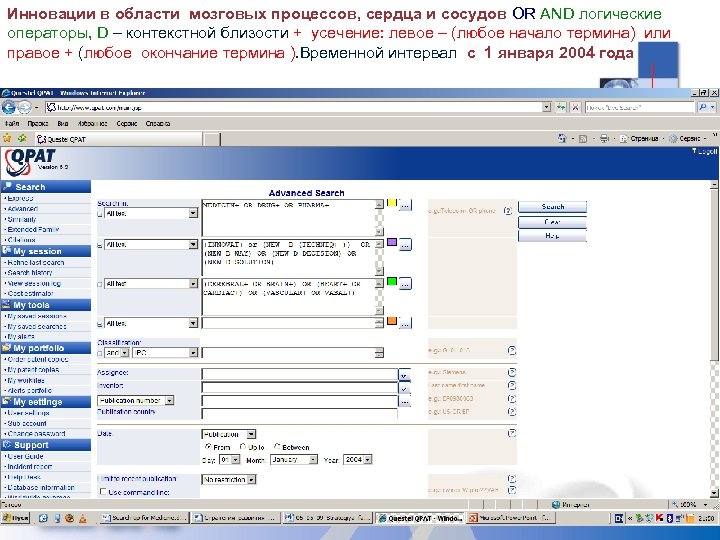The image size is (720, 540).
Task: Open the Файл menu in the browser
Action: [x=11, y=124]
